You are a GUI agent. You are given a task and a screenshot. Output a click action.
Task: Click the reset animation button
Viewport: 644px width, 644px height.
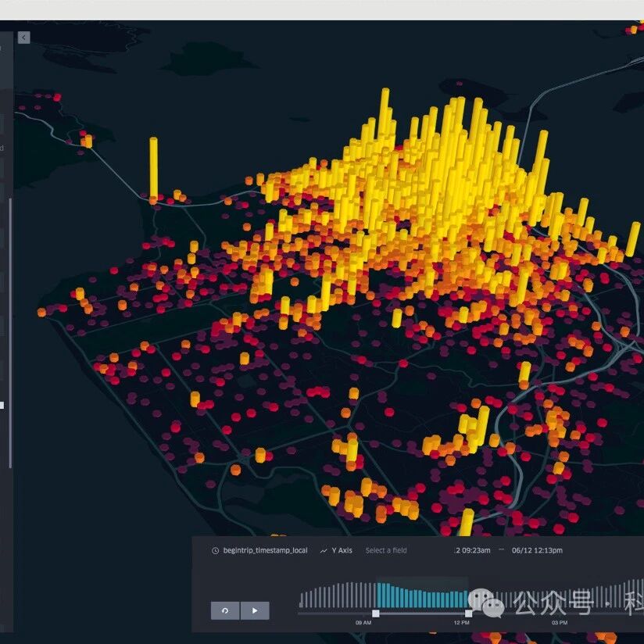(225, 610)
